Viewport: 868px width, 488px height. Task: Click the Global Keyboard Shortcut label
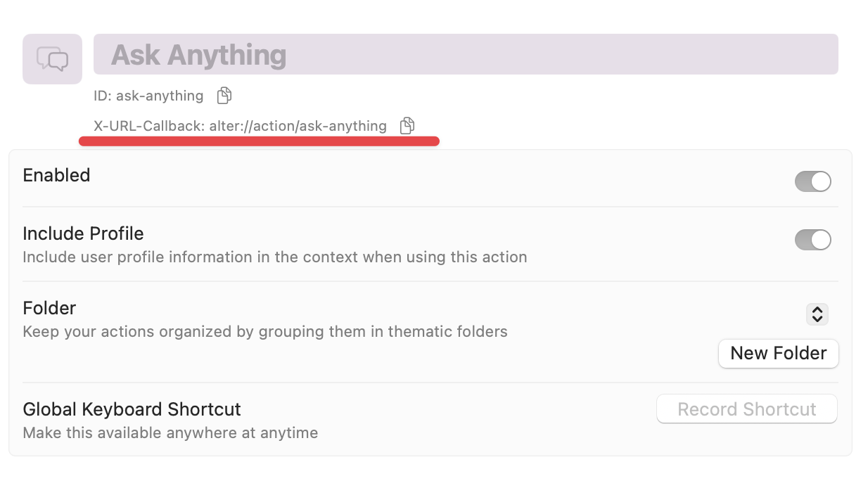[132, 409]
